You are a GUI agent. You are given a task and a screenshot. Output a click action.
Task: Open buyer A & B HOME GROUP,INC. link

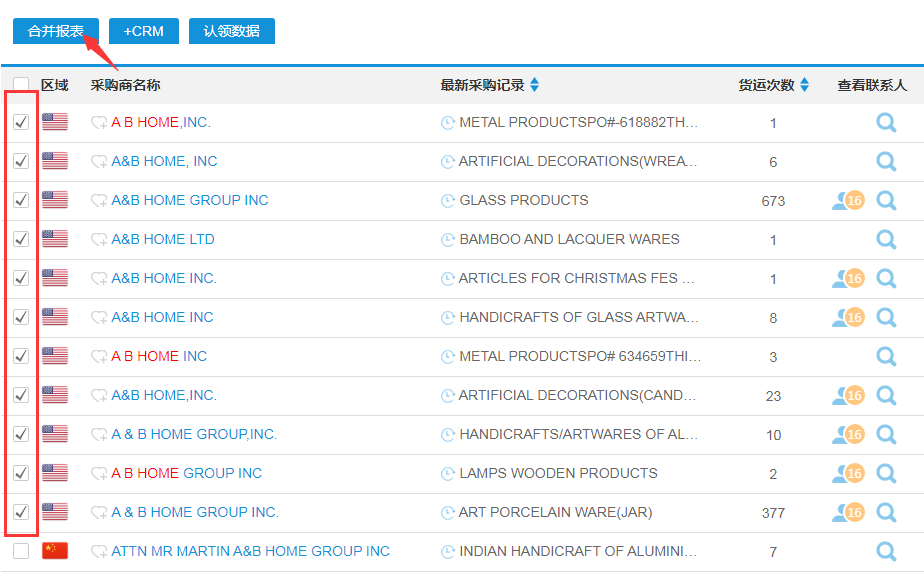[x=194, y=434]
